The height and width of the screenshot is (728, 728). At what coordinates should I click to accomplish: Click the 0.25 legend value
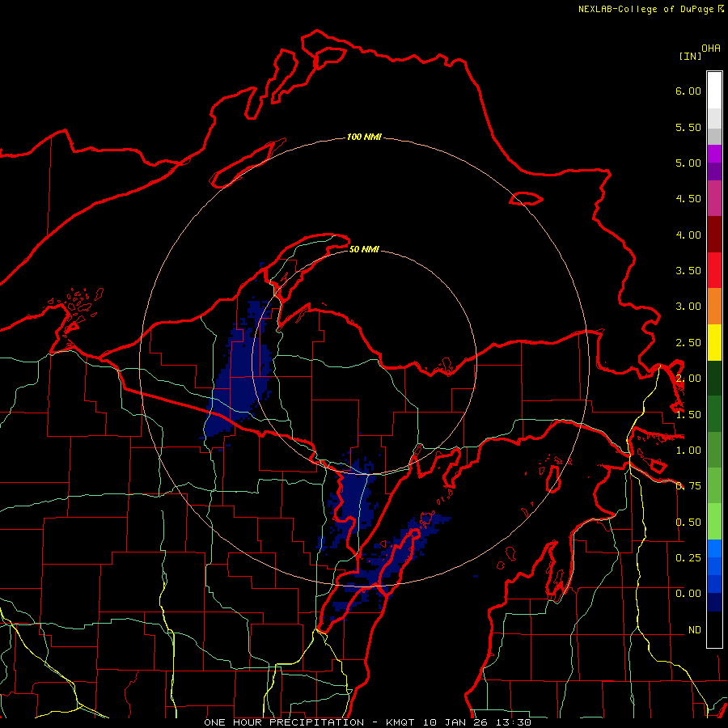(x=688, y=557)
